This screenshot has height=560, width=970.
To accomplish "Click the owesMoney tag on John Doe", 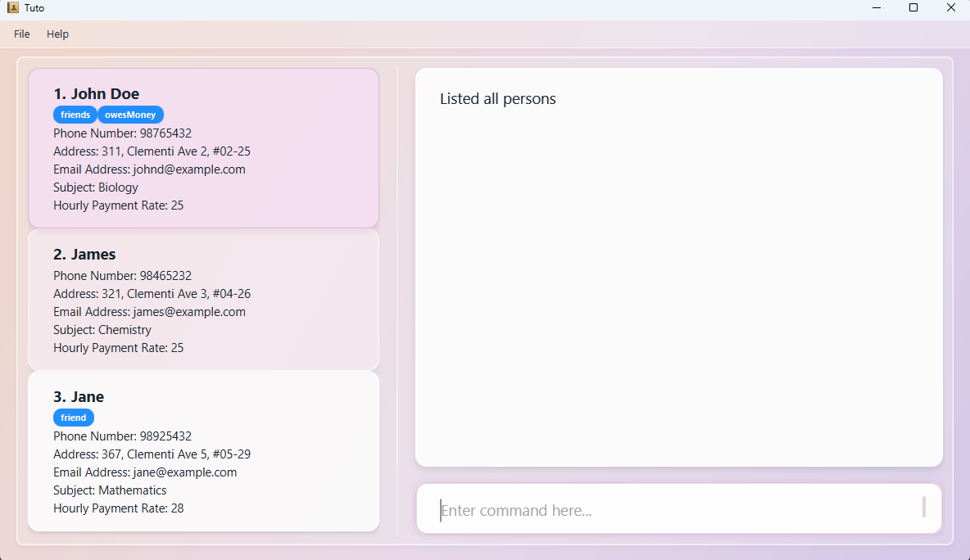I will [x=130, y=115].
